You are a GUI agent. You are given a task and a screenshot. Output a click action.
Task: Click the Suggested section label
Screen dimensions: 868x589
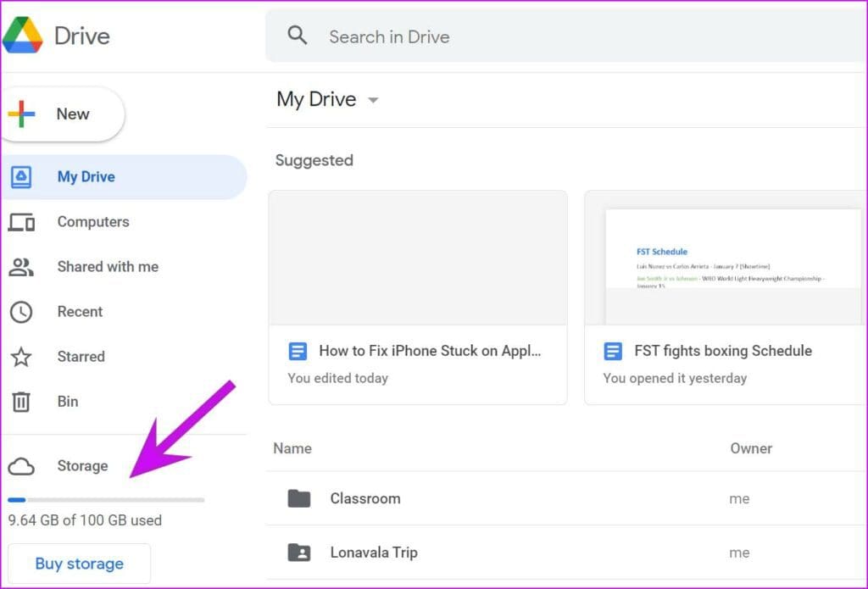point(314,160)
